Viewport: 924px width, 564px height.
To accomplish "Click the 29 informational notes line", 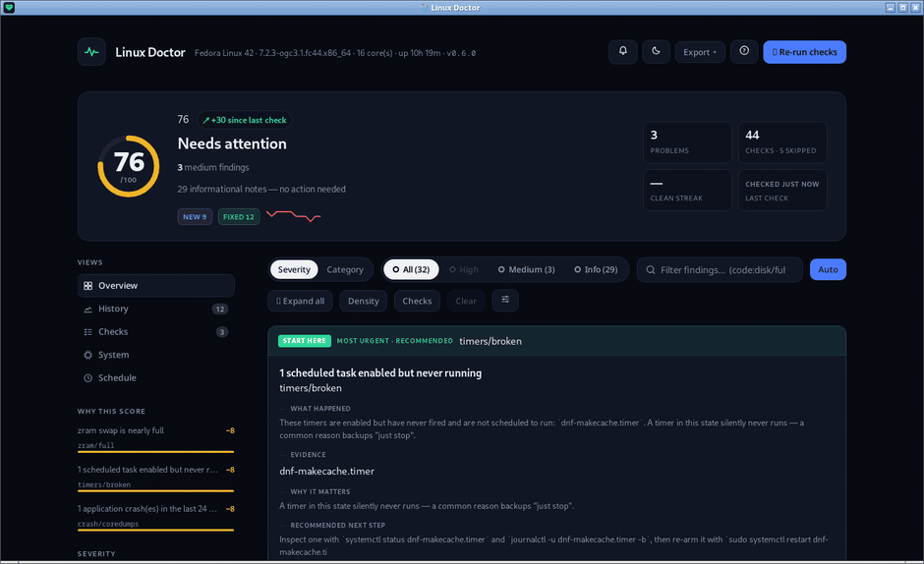I will pyautogui.click(x=261, y=190).
